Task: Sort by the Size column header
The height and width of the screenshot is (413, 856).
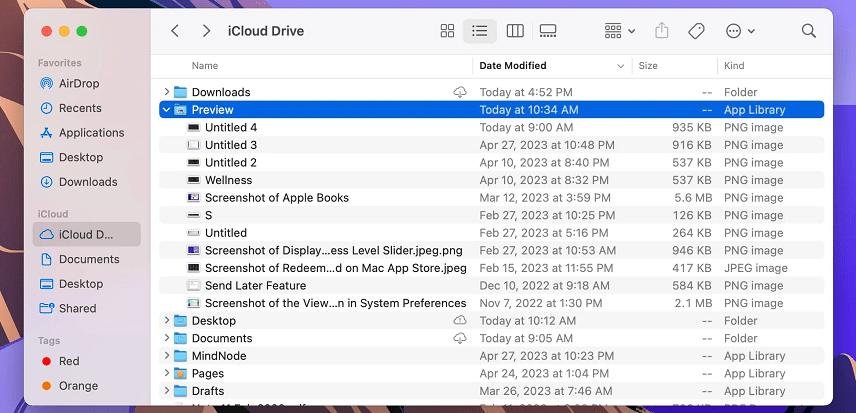Action: [648, 65]
